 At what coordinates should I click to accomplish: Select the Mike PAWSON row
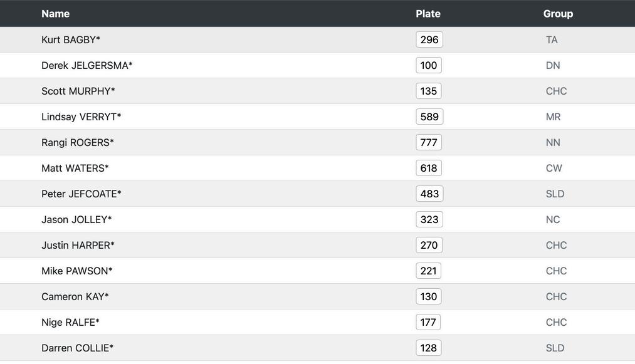[317, 271]
